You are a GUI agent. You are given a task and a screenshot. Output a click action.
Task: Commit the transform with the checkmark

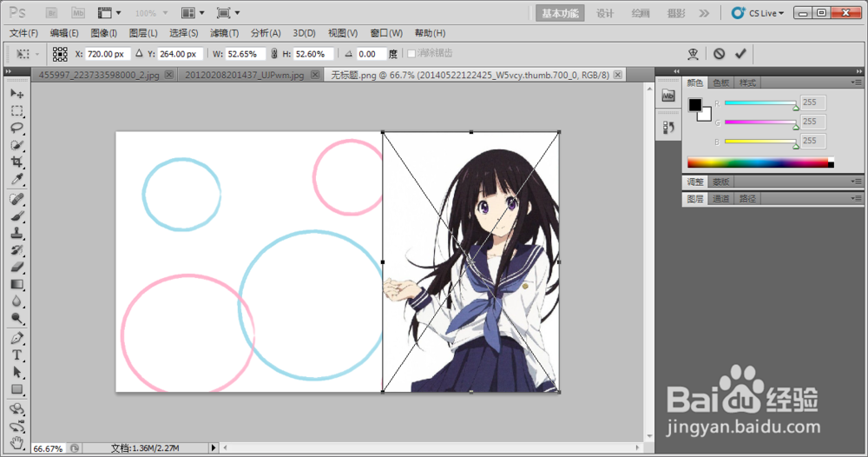[740, 54]
